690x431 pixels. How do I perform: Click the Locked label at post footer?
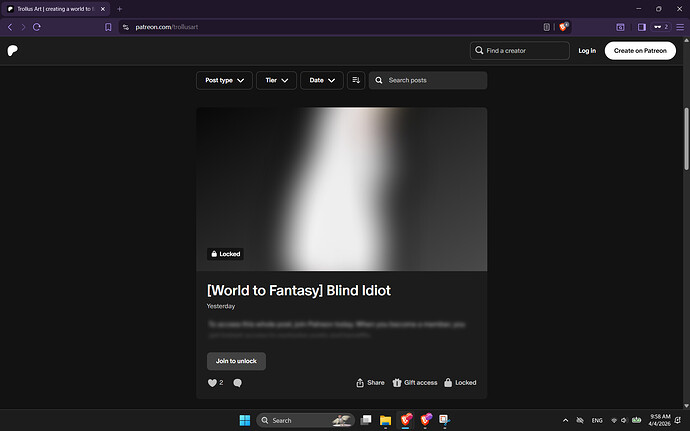tap(460, 383)
